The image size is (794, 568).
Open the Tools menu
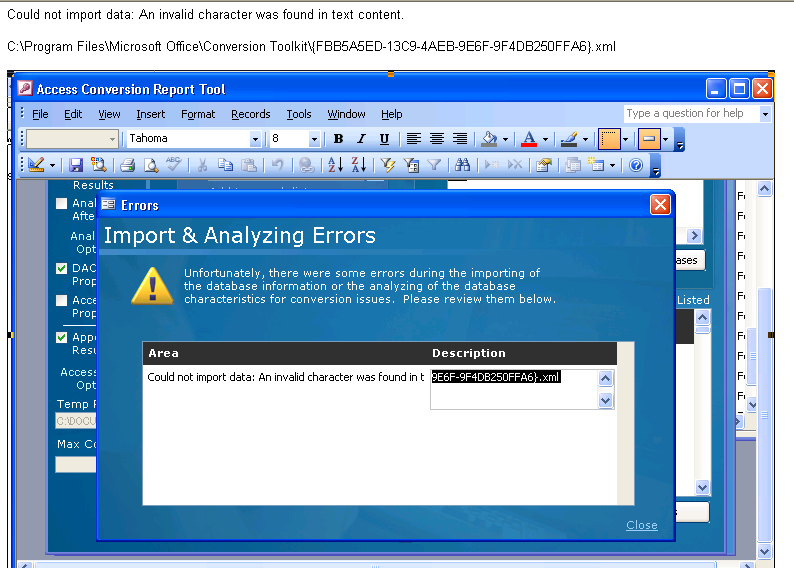(299, 114)
